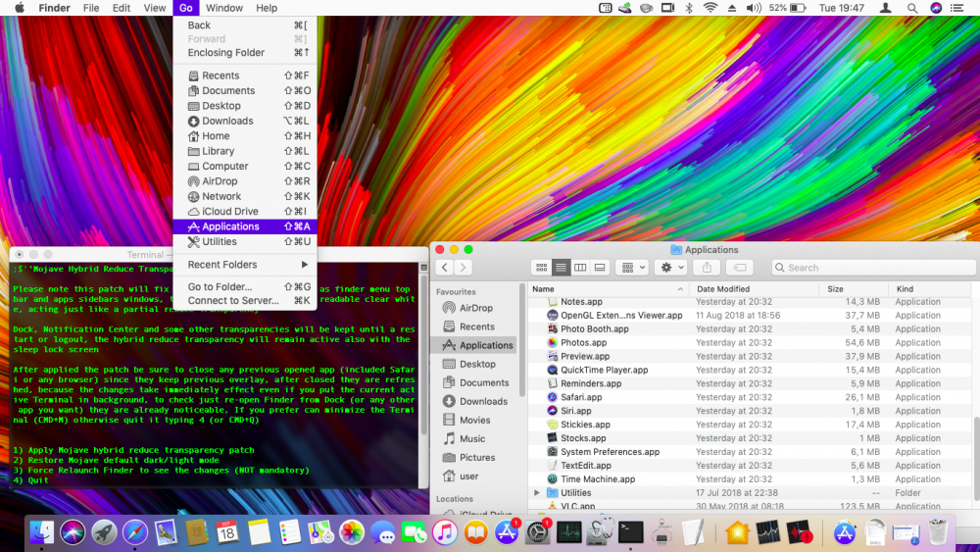Viewport: 980px width, 552px height.
Task: Expand the Utilities folder disclosure triangle
Action: point(537,492)
